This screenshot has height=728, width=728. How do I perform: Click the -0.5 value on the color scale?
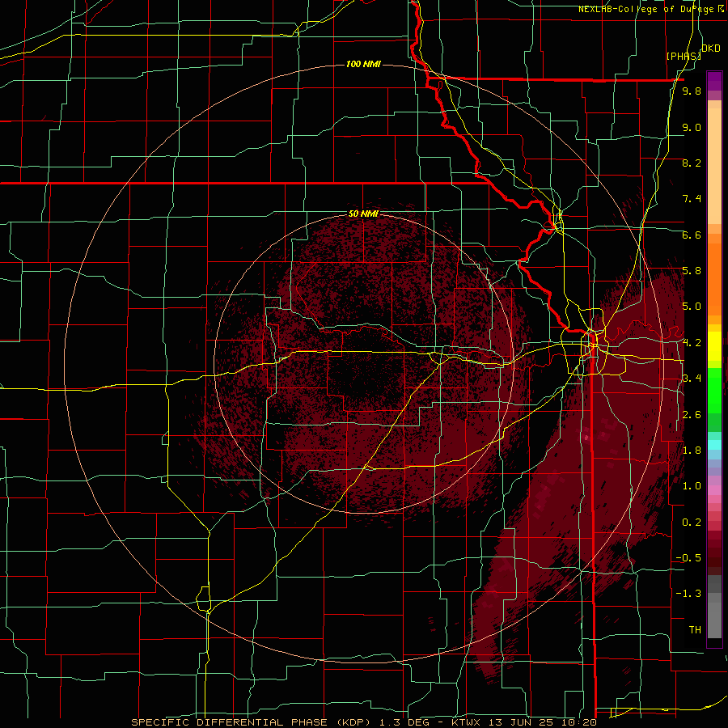tap(688, 558)
